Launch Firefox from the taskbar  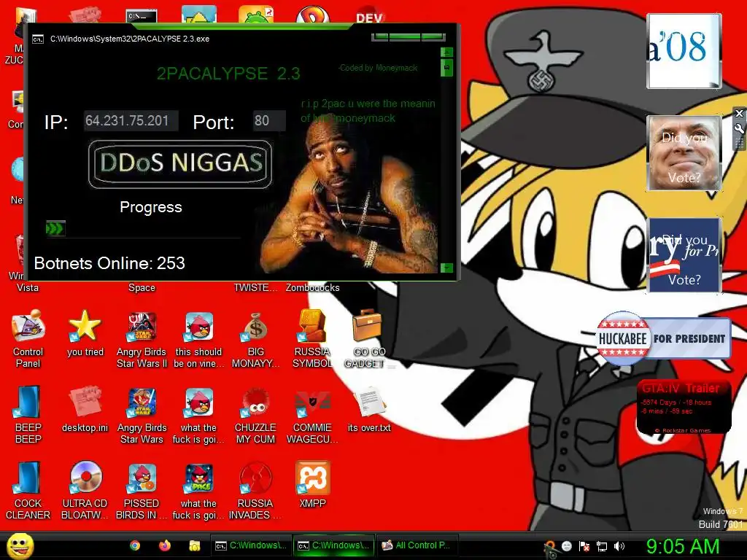(x=165, y=545)
